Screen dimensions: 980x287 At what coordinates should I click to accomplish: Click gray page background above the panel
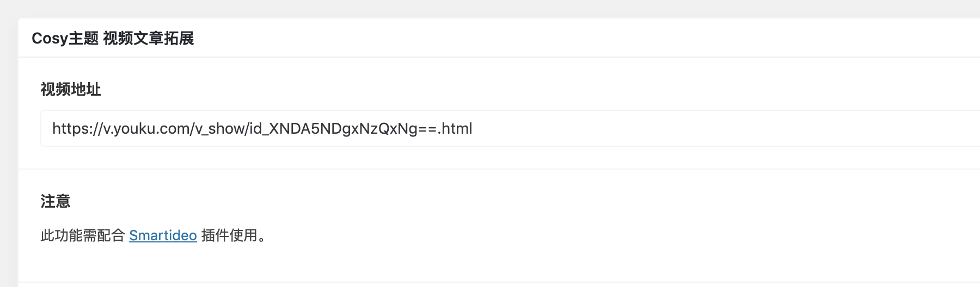pyautogui.click(x=490, y=8)
